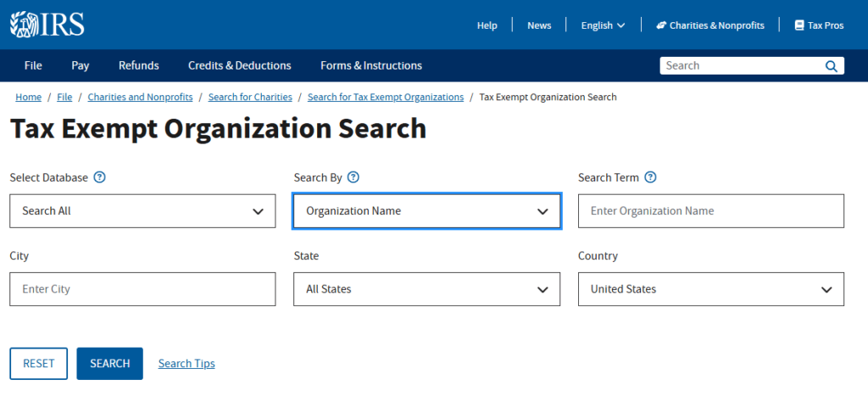Click the magnifier icon in site search

831,66
